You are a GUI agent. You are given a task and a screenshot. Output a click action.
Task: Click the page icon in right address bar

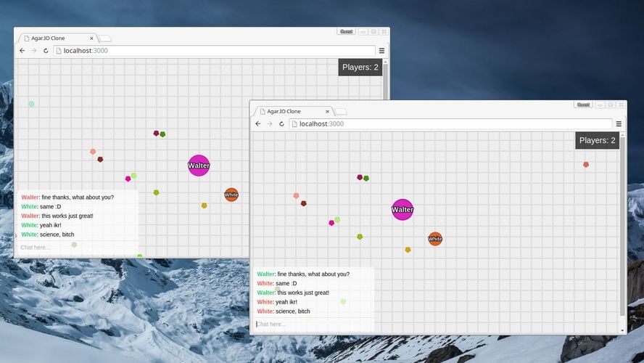294,123
